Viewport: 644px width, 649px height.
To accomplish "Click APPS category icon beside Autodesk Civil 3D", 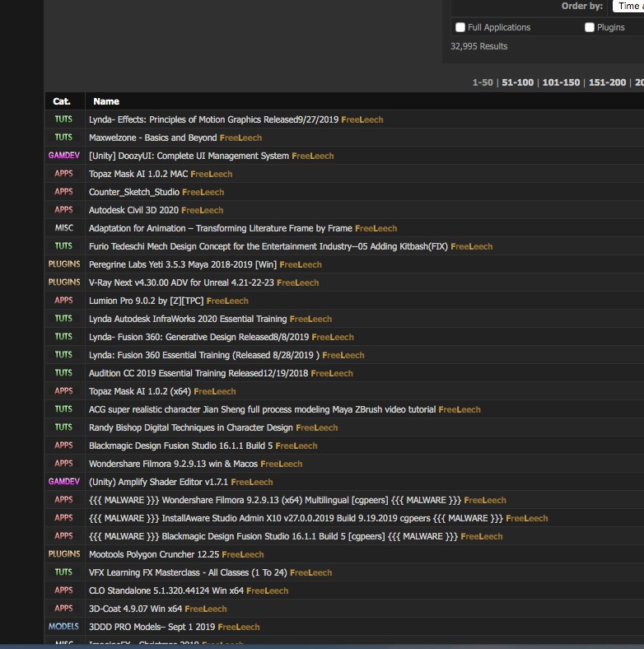I will pyautogui.click(x=63, y=210).
